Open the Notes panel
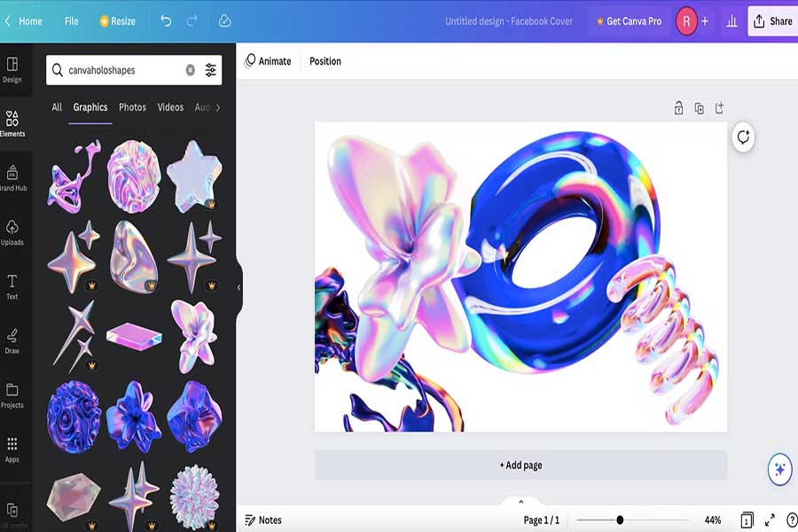Image resolution: width=798 pixels, height=532 pixels. 263,520
